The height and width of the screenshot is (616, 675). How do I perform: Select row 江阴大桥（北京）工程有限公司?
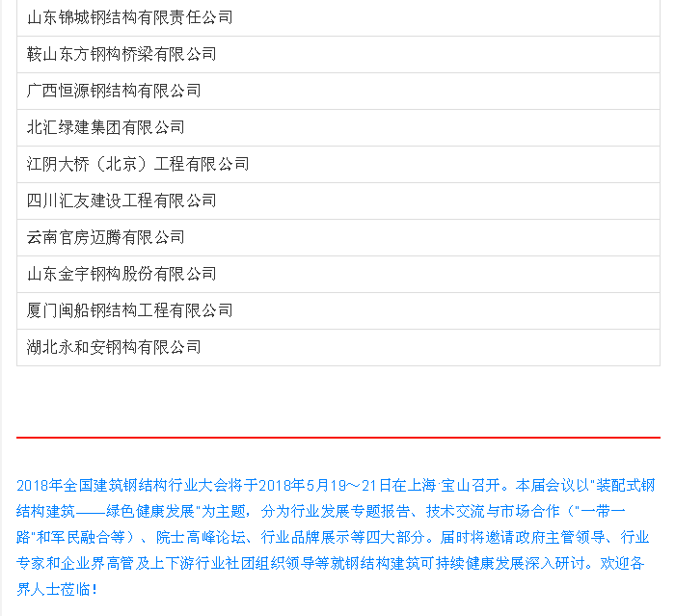(x=337, y=165)
